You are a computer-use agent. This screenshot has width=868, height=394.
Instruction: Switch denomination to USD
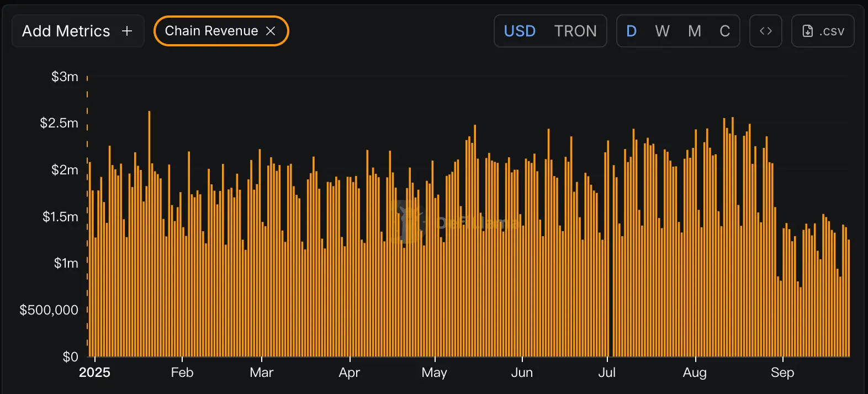point(520,31)
